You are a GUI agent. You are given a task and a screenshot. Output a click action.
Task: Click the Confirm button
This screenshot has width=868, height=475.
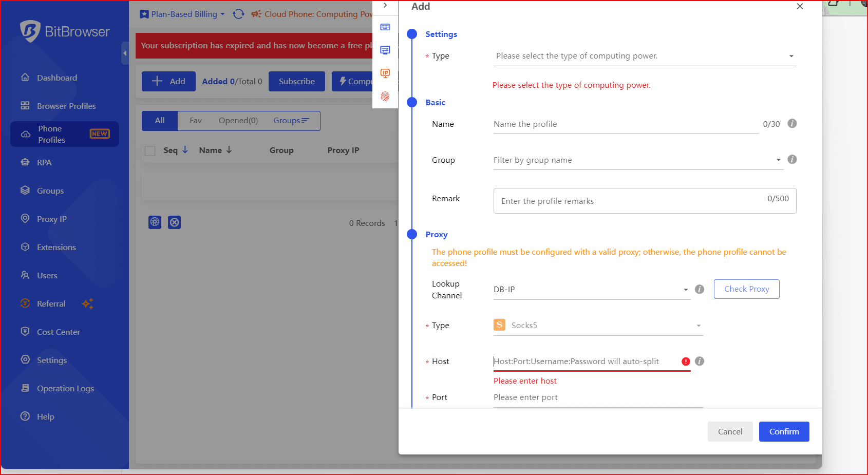(x=784, y=431)
